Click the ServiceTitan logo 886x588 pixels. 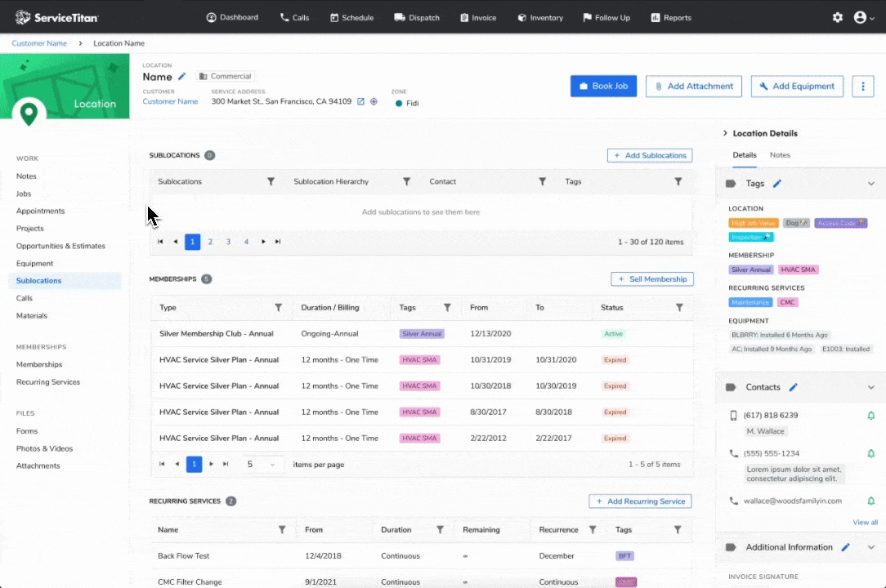[56, 17]
